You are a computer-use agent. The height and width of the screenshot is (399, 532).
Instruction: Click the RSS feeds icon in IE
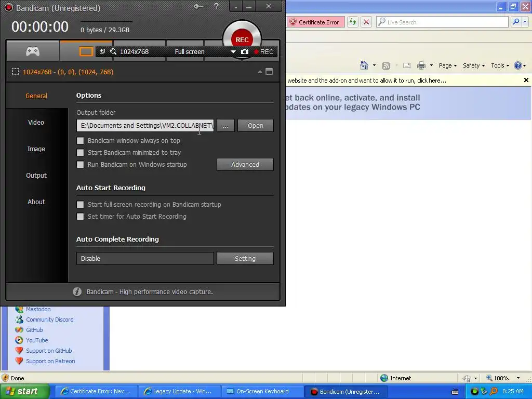point(386,65)
